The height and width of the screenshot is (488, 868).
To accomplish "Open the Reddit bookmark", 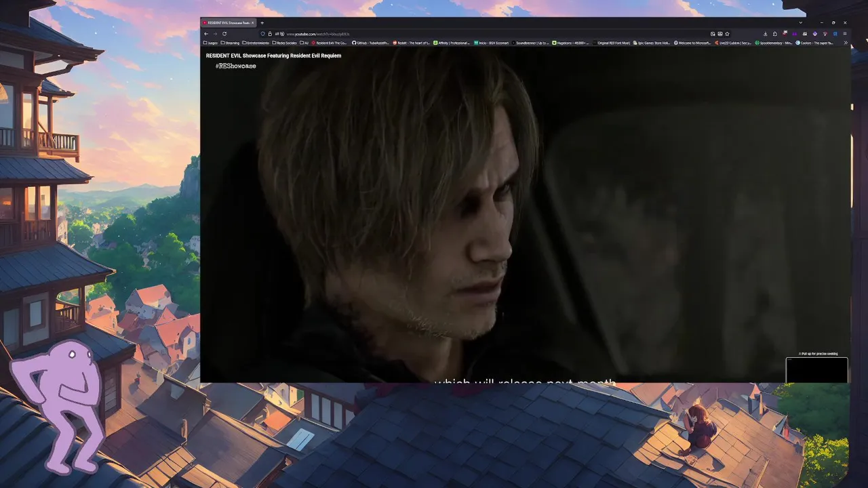I will (411, 43).
